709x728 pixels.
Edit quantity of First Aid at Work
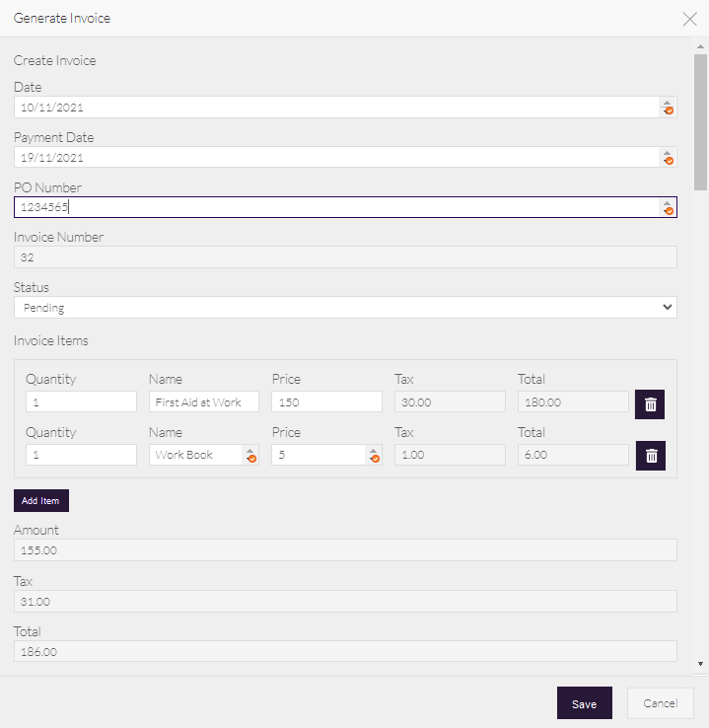point(81,401)
